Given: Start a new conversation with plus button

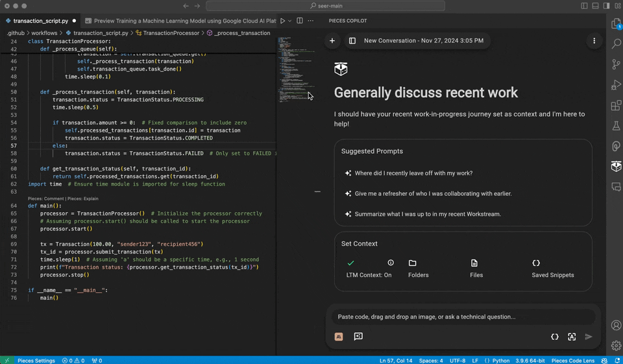Looking at the screenshot, I should point(332,40).
